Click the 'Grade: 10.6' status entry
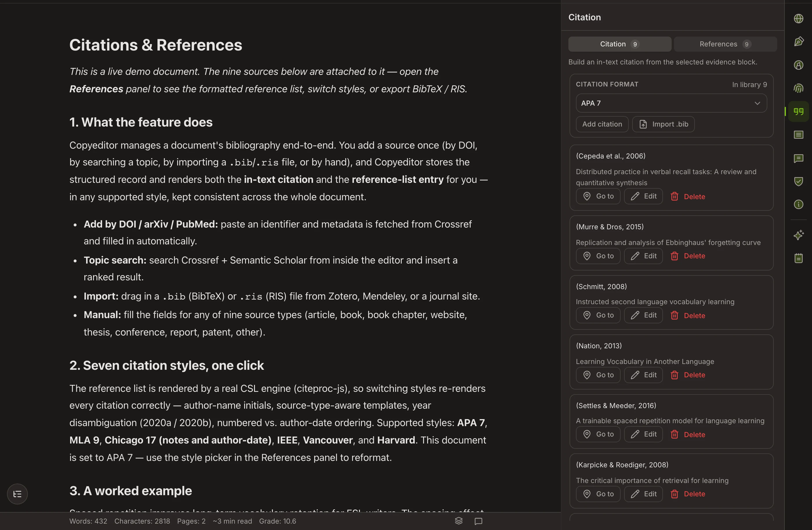 [x=277, y=521]
